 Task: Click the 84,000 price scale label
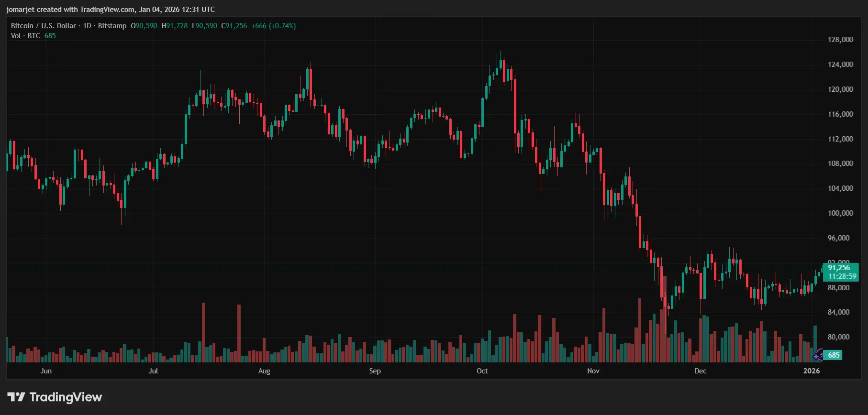(x=838, y=312)
